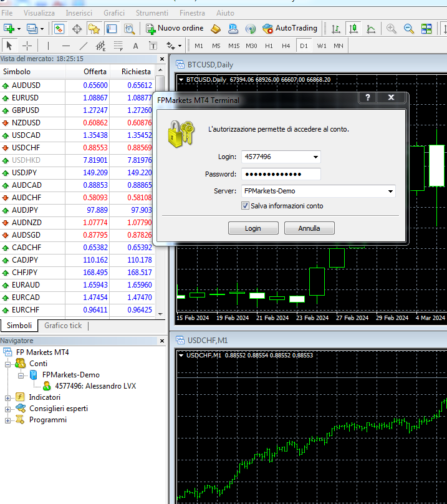Open the signals broadcast icon
The height and width of the screenshot is (504, 447).
coord(251,29)
